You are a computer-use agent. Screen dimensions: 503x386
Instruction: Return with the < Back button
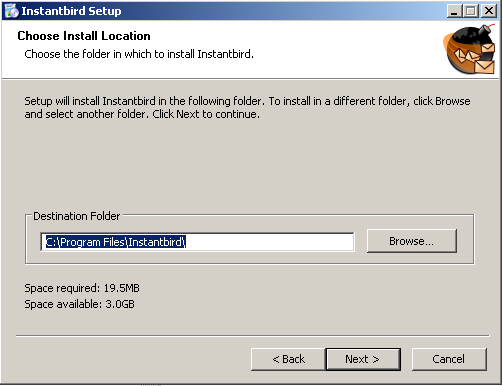288,359
